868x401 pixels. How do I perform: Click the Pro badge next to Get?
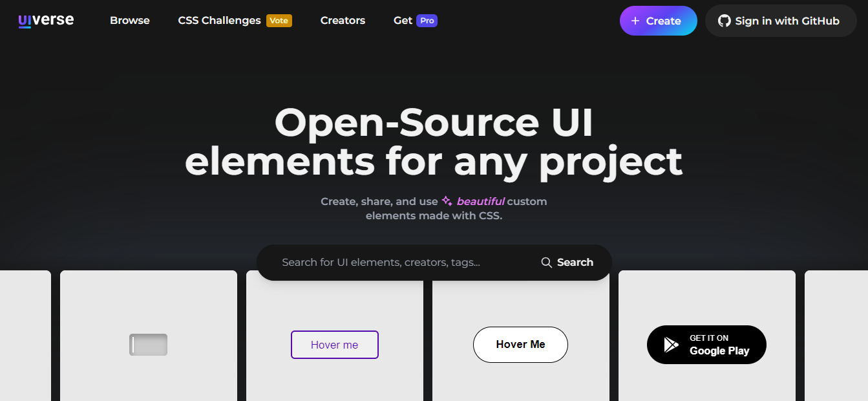pyautogui.click(x=427, y=21)
